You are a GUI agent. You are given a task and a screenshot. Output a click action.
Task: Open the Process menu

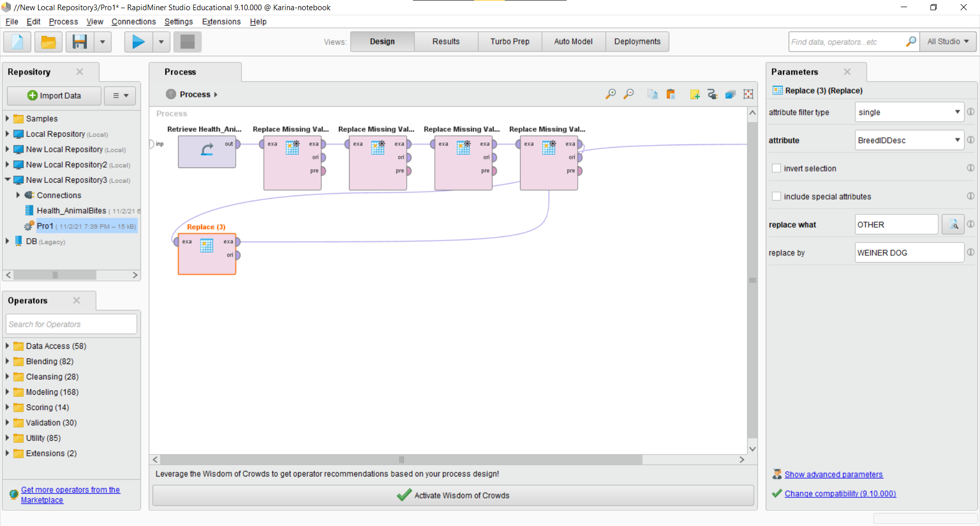63,21
